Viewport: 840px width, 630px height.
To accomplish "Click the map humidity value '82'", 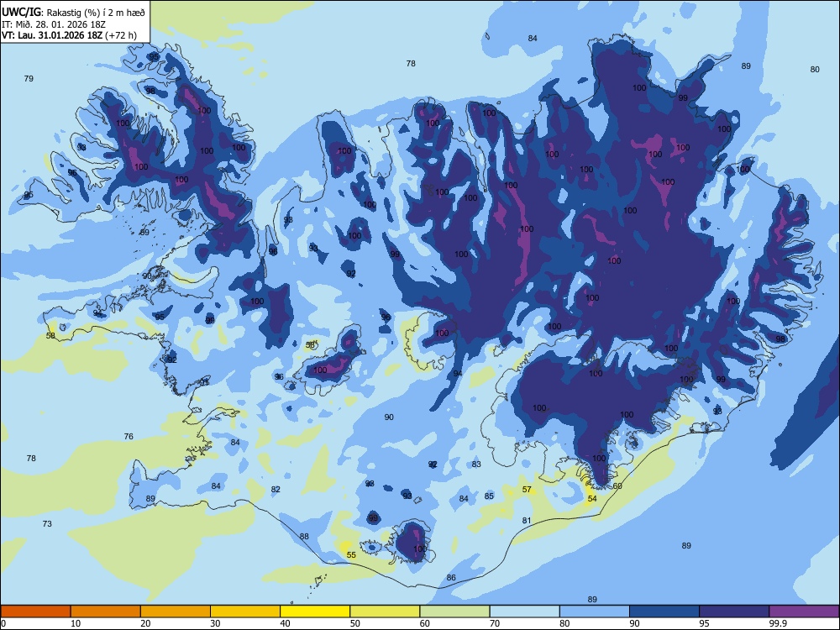I will click(276, 489).
